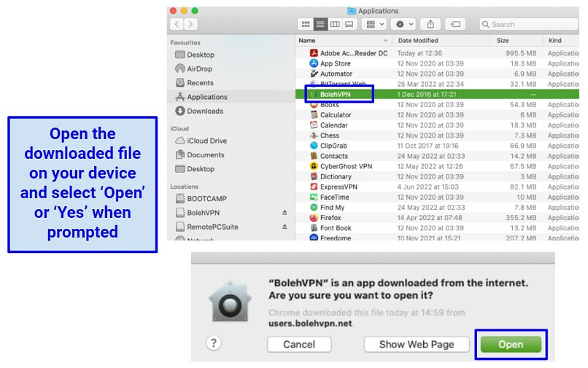Click the Open button in dialog
Viewport: 588px width, 368px height.
[510, 344]
